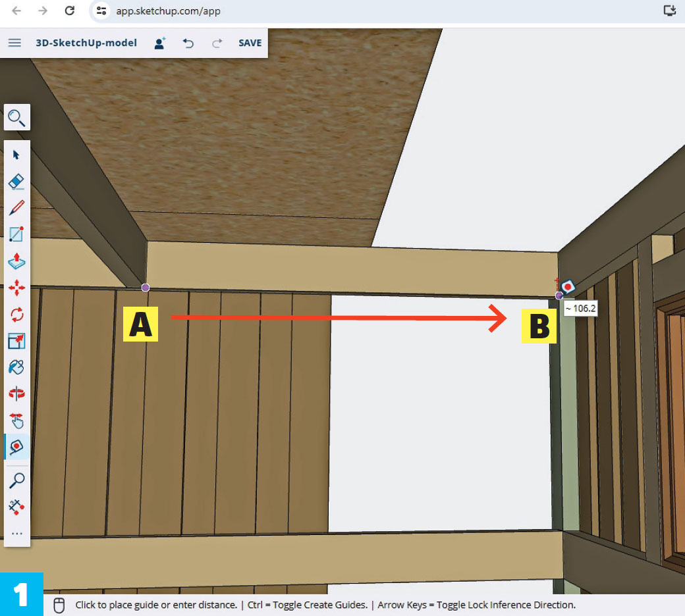Click the active Tape Measure tool
685x616 pixels.
click(x=16, y=447)
